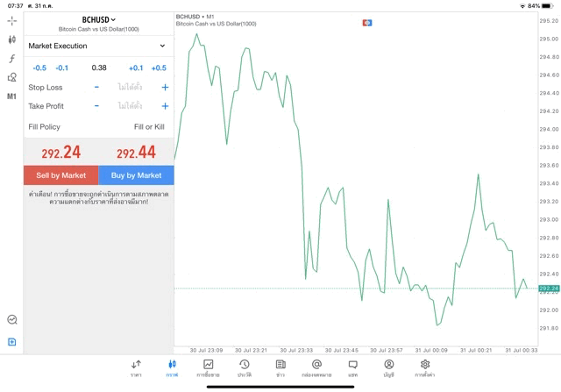The image size is (561, 392).
Task: Tap the 292.24 sell price
Action: [61, 152]
